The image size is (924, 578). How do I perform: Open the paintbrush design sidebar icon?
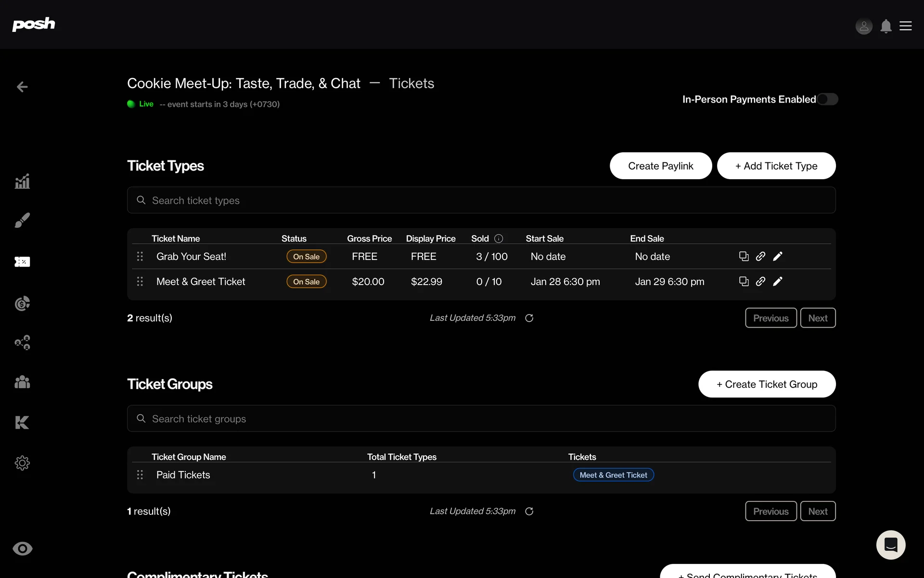[22, 221]
